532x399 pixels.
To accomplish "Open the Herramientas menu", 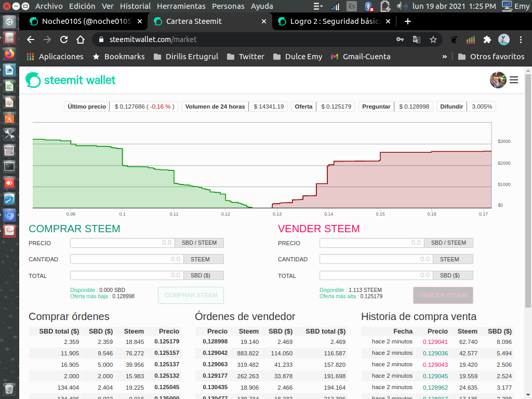I will (x=181, y=6).
